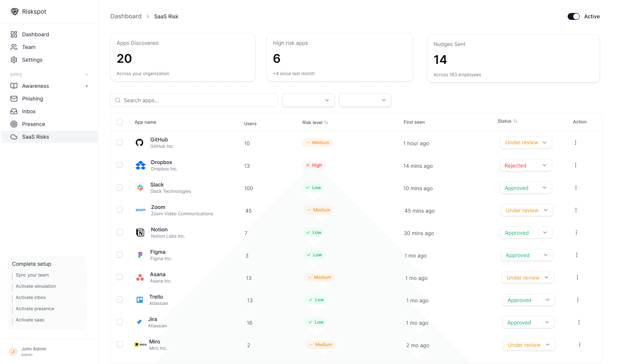
Task: Open the action menu for Slack row
Action: pyautogui.click(x=576, y=188)
